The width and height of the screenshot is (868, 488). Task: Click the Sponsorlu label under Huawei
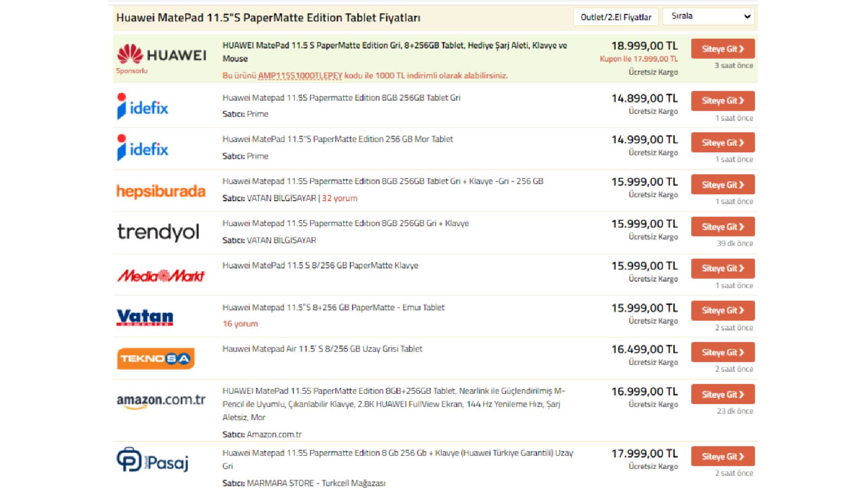[132, 70]
